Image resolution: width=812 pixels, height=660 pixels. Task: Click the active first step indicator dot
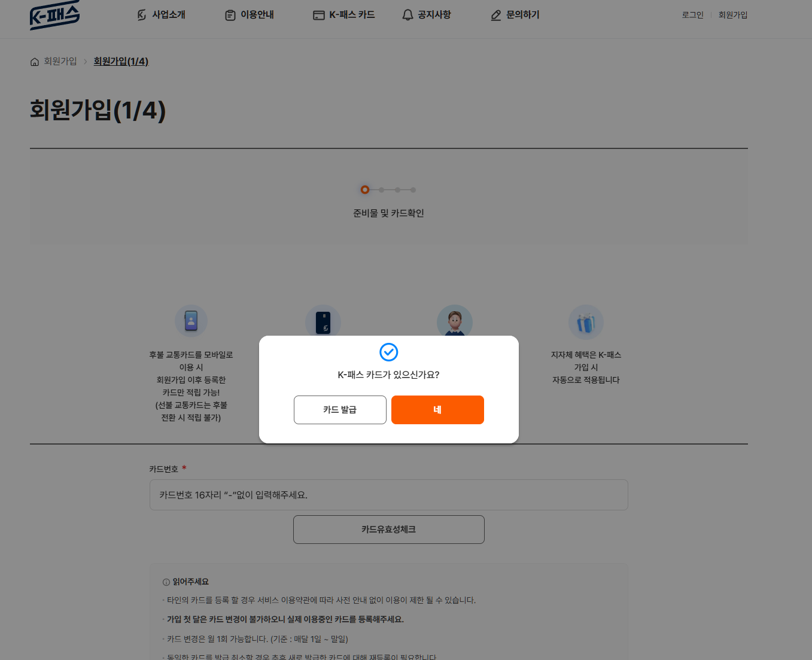[x=365, y=190]
